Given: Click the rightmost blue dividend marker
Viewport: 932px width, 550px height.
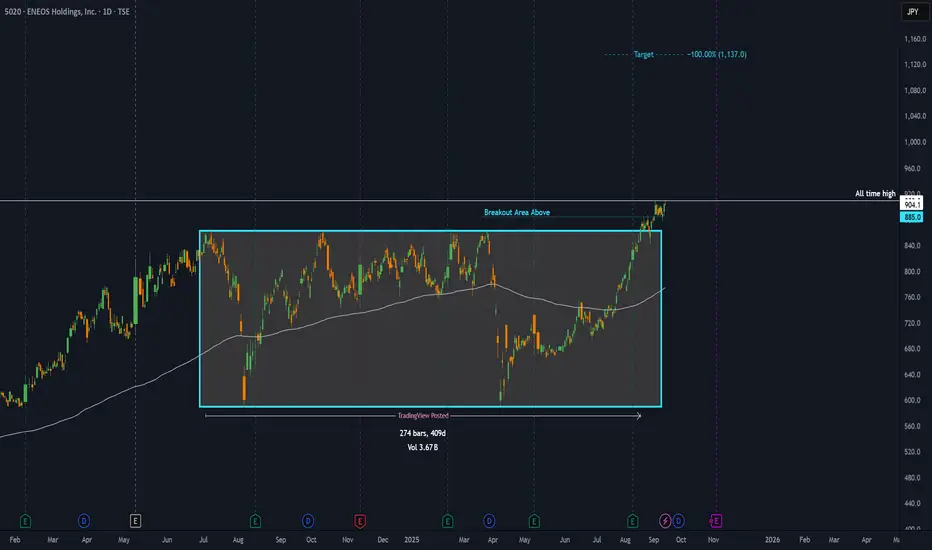Looking at the screenshot, I should point(679,520).
